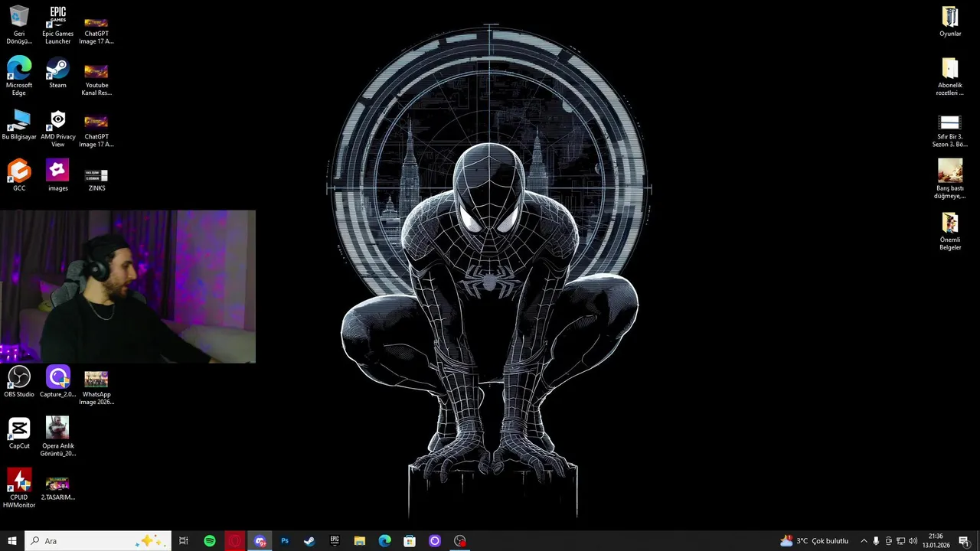Select the Microsoft Edge desktop shortcut
The width and height of the screenshot is (980, 551).
[x=19, y=77]
